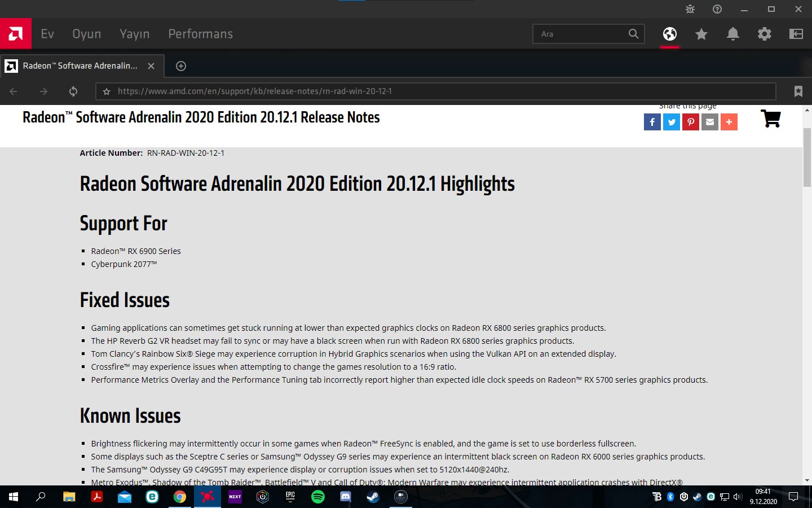The width and height of the screenshot is (812, 508).
Task: Click the 'Radeon™ RX 6900 Series' list item
Action: pyautogui.click(x=136, y=251)
